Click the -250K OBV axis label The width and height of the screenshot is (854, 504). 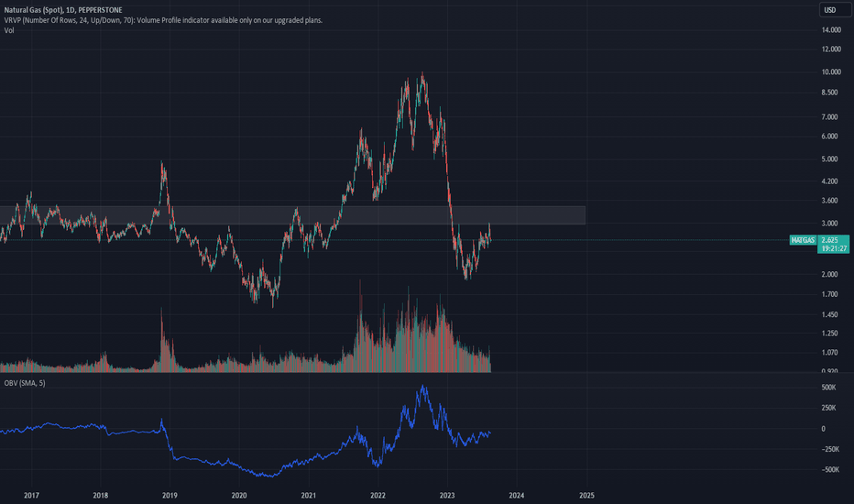click(x=830, y=450)
